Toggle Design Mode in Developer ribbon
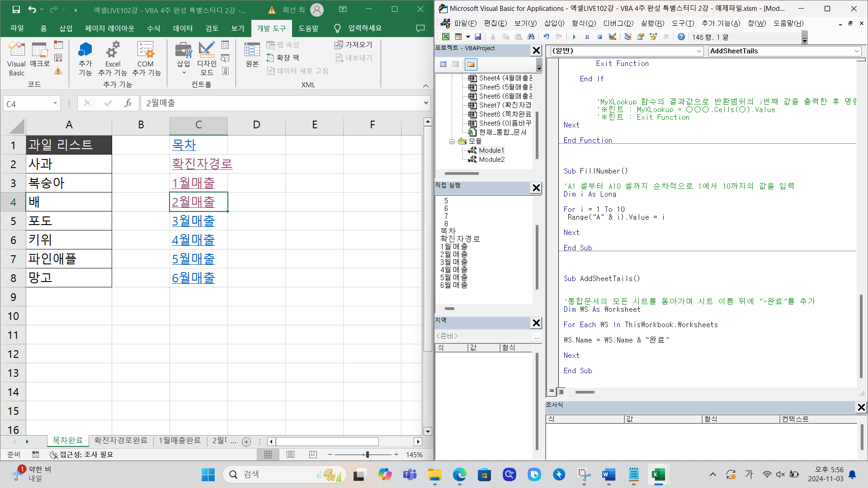868x488 pixels. [207, 58]
